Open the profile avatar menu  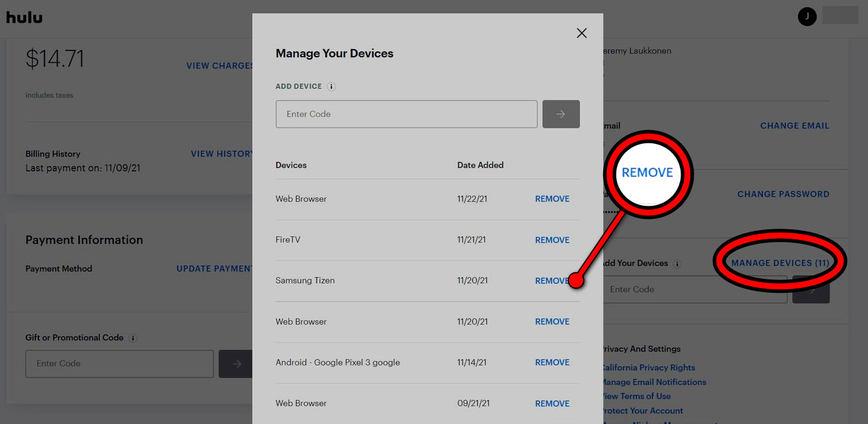(807, 16)
